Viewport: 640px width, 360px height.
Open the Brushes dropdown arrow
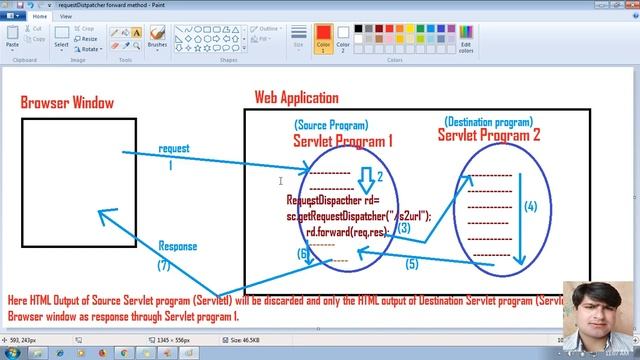tap(157, 50)
